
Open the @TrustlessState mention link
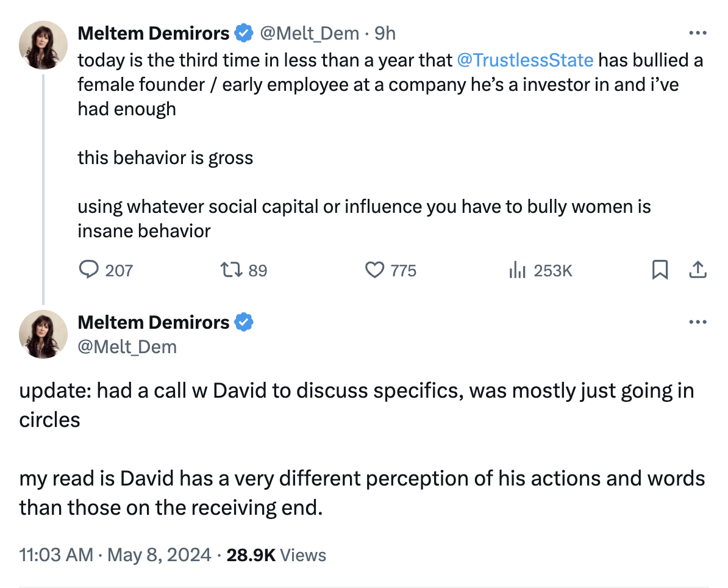[524, 60]
